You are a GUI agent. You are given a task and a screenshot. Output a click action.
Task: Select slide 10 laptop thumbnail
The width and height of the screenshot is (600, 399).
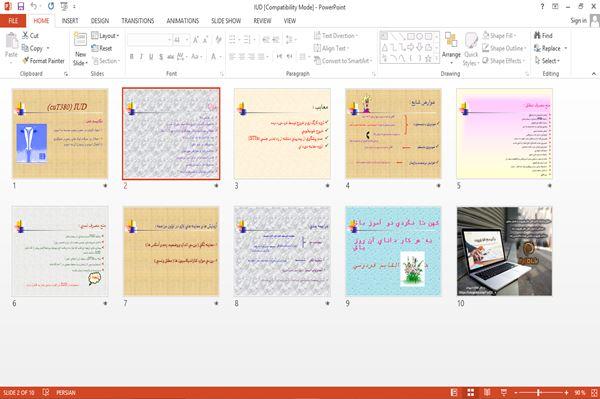coord(504,251)
